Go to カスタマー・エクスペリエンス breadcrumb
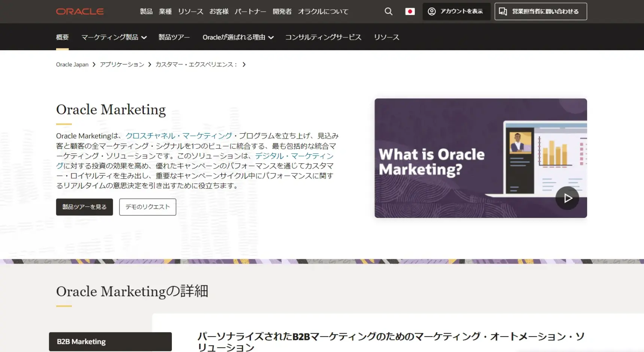644x352 pixels. click(x=196, y=64)
